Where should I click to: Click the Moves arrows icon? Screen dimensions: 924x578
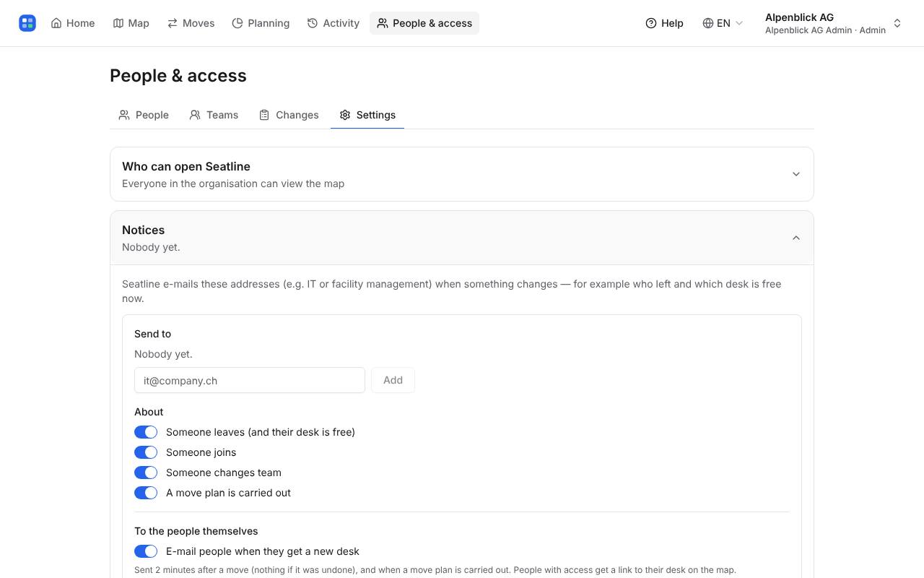[173, 23]
